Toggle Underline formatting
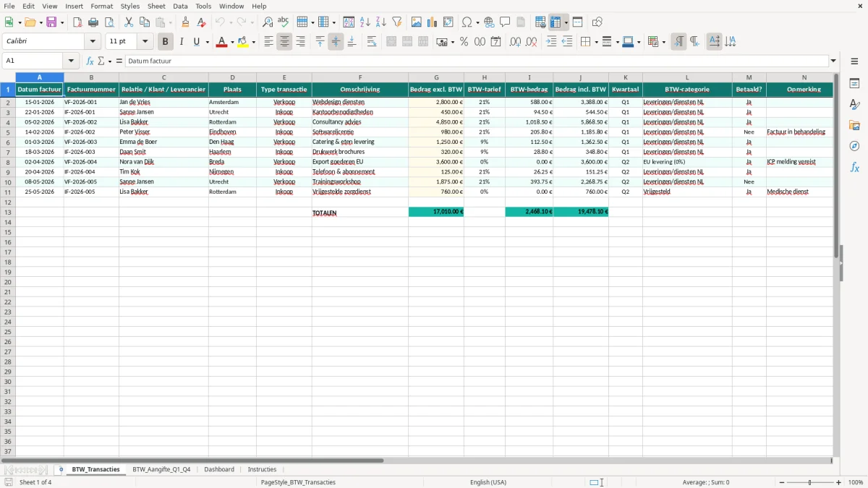The height and width of the screenshot is (488, 868). point(196,42)
